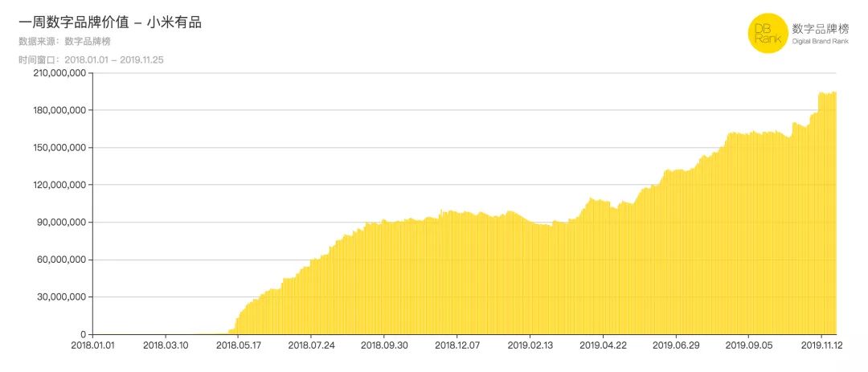Screen dimensions: 868x372
Task: Click the 2018.05.17 x-axis date label
Action: pyautogui.click(x=238, y=345)
